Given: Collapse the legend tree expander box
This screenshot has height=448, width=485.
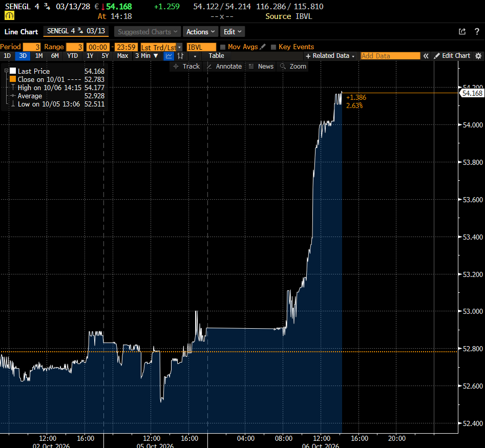Looking at the screenshot, I should click(6, 71).
